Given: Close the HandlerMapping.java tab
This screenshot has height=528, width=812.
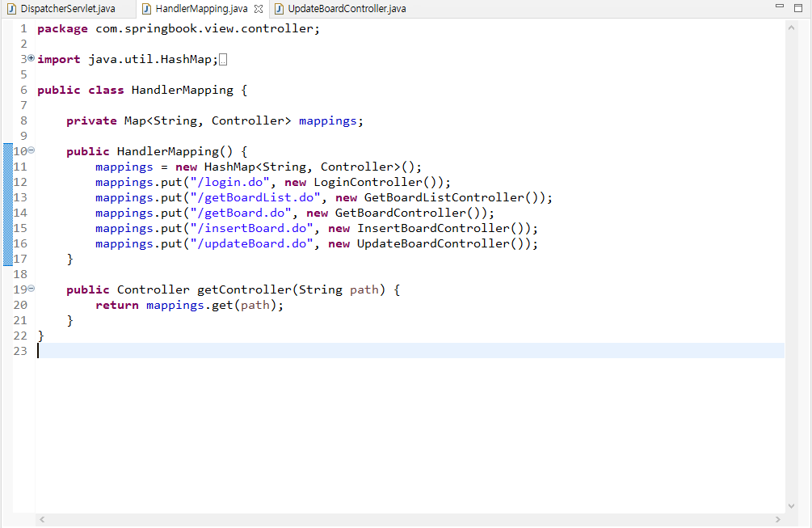Looking at the screenshot, I should (x=259, y=9).
